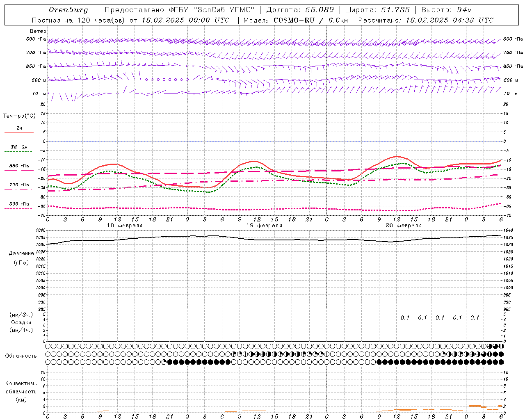
Task: Click "Прогноз на 120 часа(ов)" forecast range text
Action: click(x=79, y=20)
